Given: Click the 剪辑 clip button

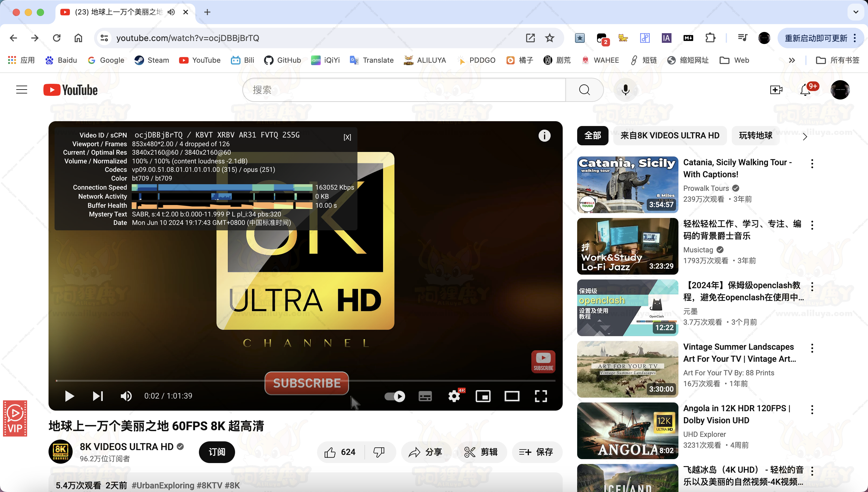Looking at the screenshot, I should tap(481, 452).
